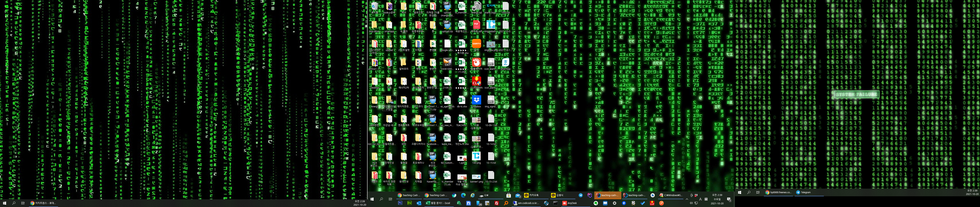Viewport: 980px width, 207px height.
Task: Switch to AnyDesk taskbar window
Action: pos(576,203)
